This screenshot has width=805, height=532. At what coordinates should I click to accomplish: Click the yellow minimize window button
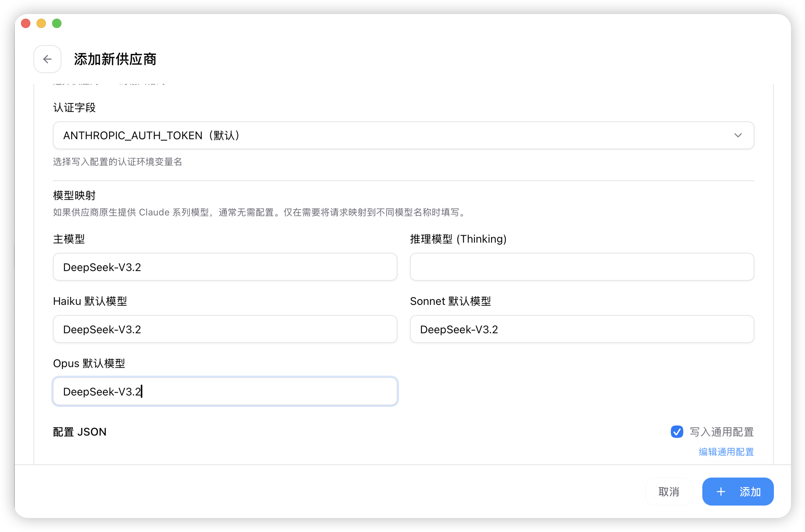[x=41, y=23]
